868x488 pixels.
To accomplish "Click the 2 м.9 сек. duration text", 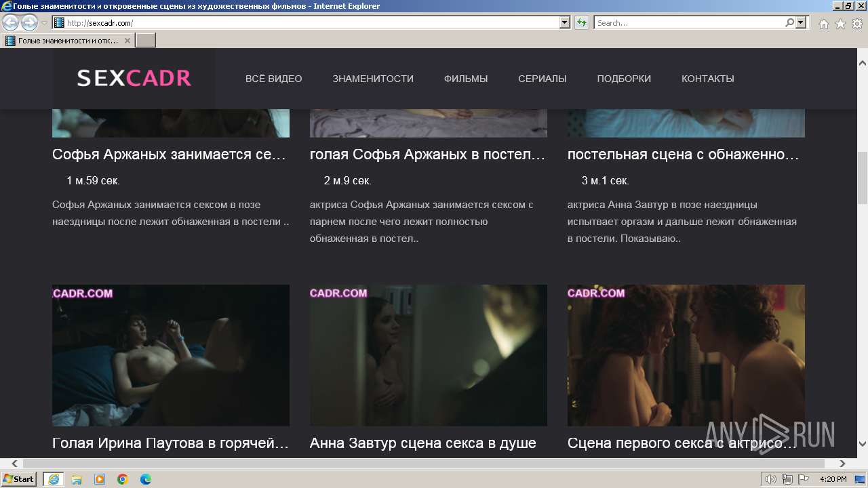I will 347,180.
